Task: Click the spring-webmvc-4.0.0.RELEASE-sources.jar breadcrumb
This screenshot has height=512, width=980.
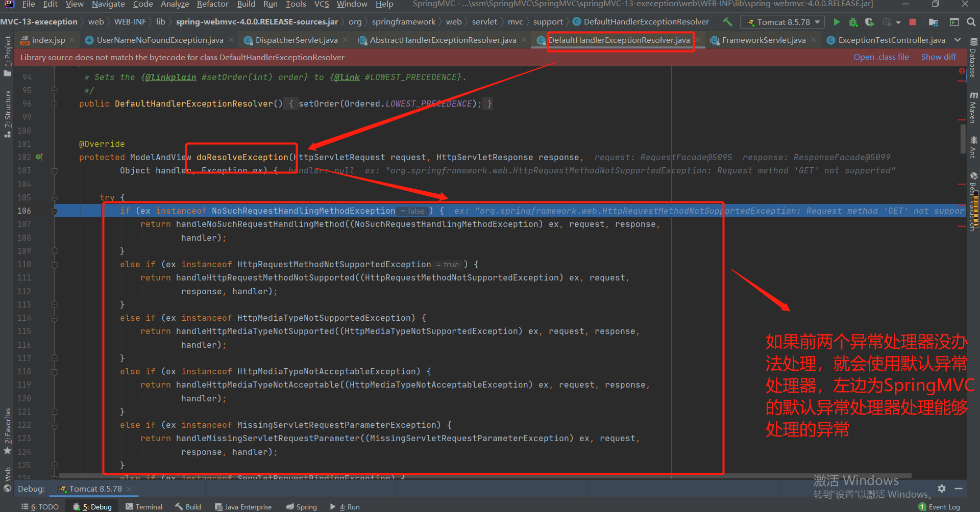Action: point(257,22)
